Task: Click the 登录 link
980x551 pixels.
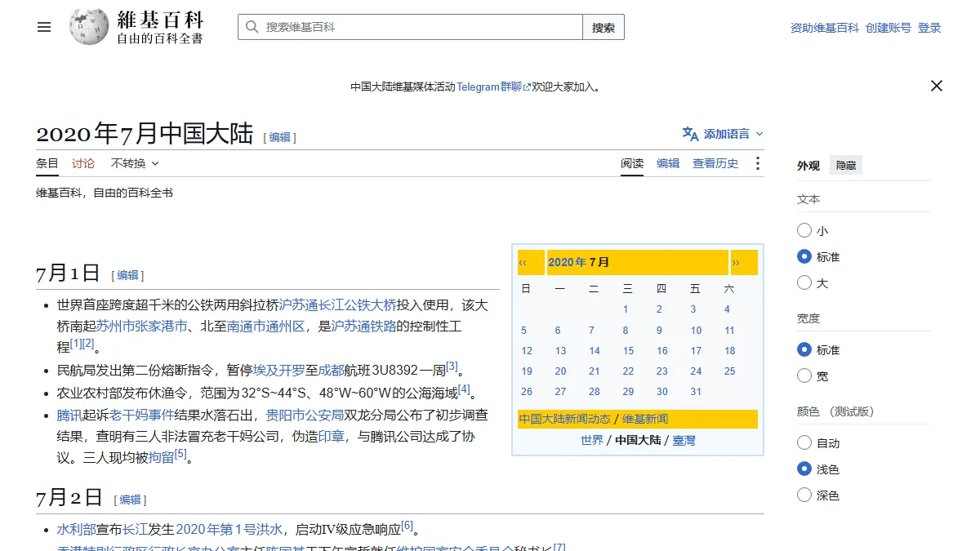Action: pos(929,28)
